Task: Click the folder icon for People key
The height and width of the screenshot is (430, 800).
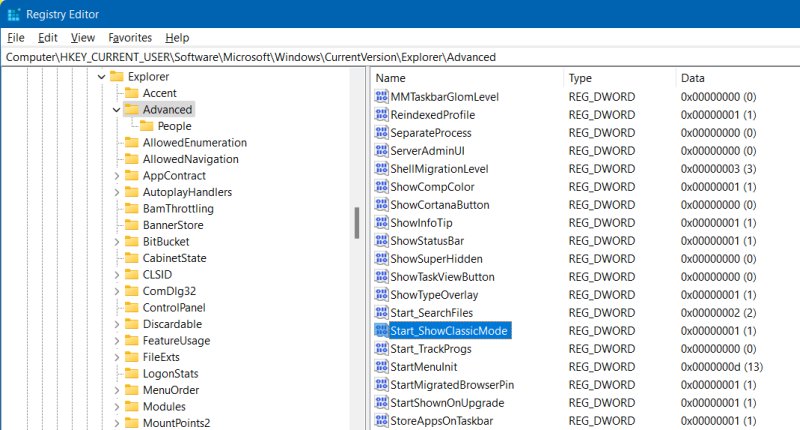Action: (146, 126)
